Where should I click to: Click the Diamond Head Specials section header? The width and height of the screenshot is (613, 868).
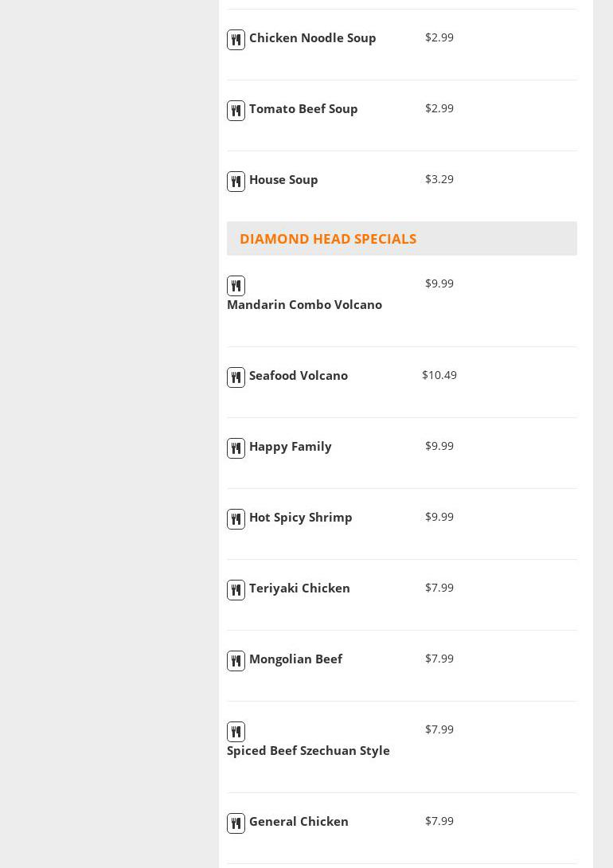[x=328, y=239]
